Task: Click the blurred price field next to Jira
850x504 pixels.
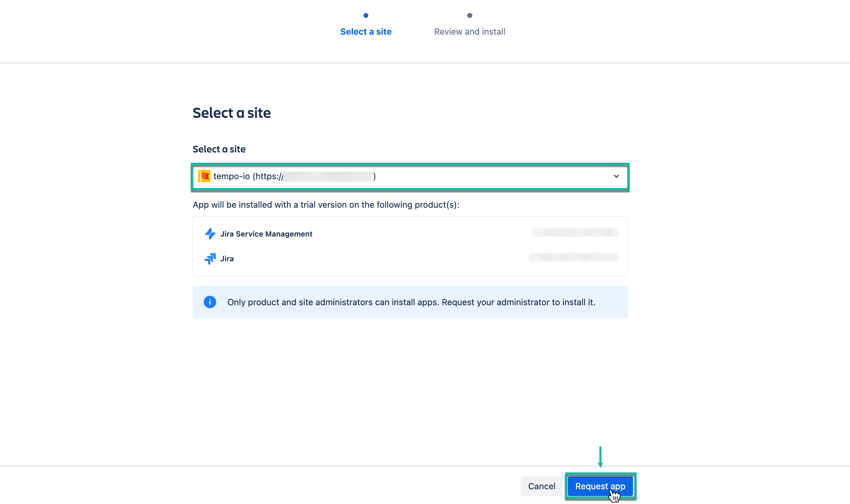Action: (x=573, y=257)
